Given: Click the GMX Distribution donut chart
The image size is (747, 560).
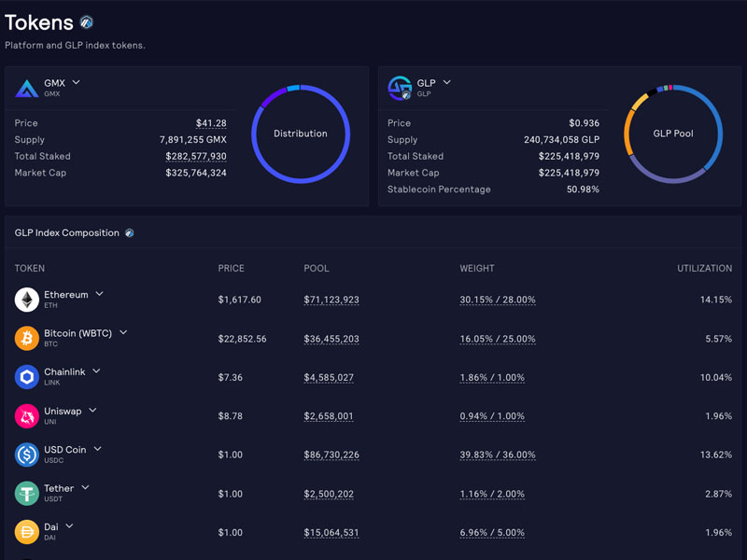Looking at the screenshot, I should pyautogui.click(x=301, y=133).
